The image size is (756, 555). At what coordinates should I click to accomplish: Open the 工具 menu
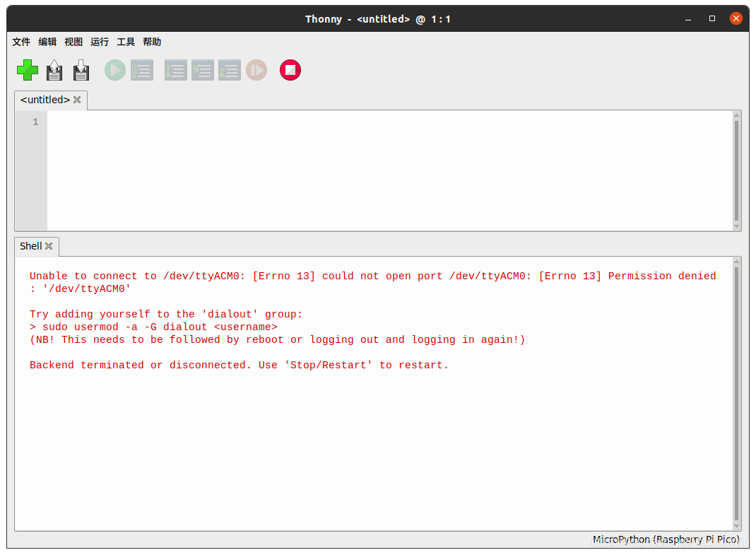click(x=125, y=42)
